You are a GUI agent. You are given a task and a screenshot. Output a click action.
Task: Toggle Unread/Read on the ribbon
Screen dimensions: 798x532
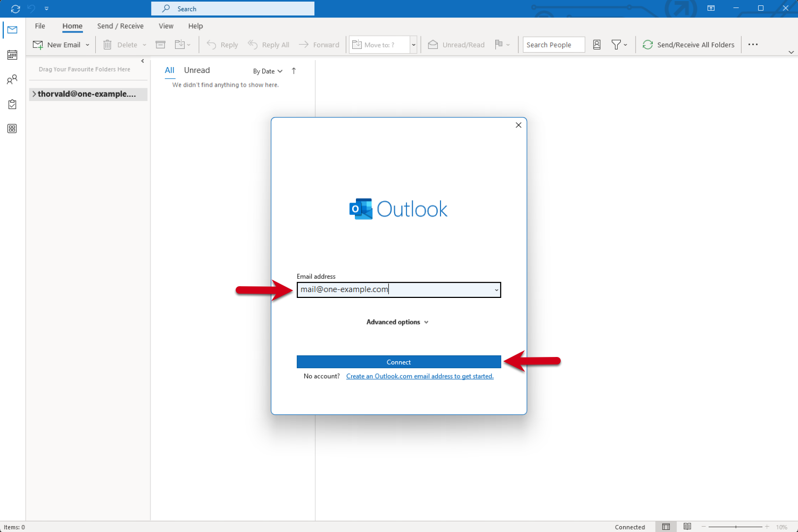click(x=456, y=45)
